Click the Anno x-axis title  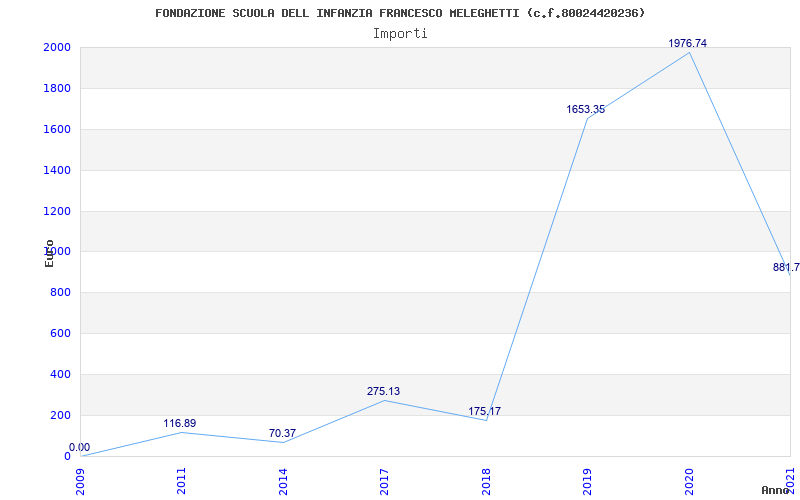[x=776, y=490]
